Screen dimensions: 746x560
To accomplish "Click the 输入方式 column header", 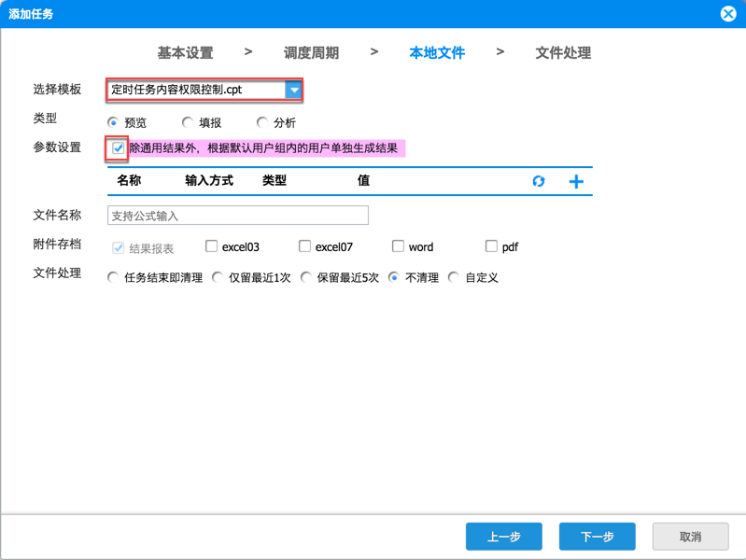I will (209, 180).
